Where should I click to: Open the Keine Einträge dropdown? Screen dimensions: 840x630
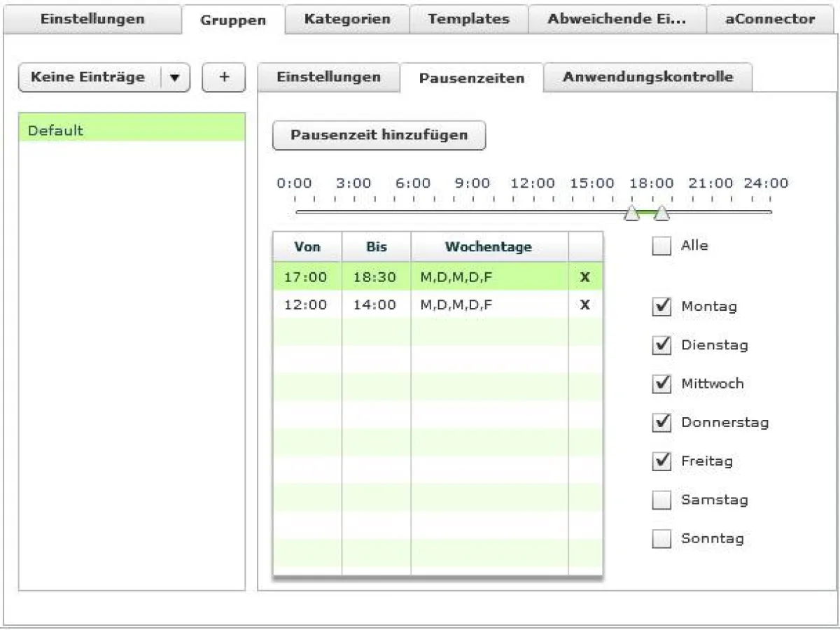[176, 78]
